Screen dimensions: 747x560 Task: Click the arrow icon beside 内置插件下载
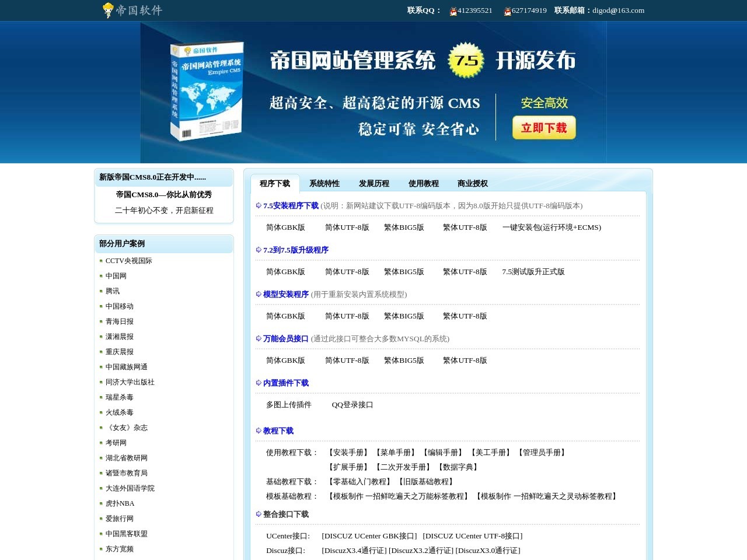257,383
